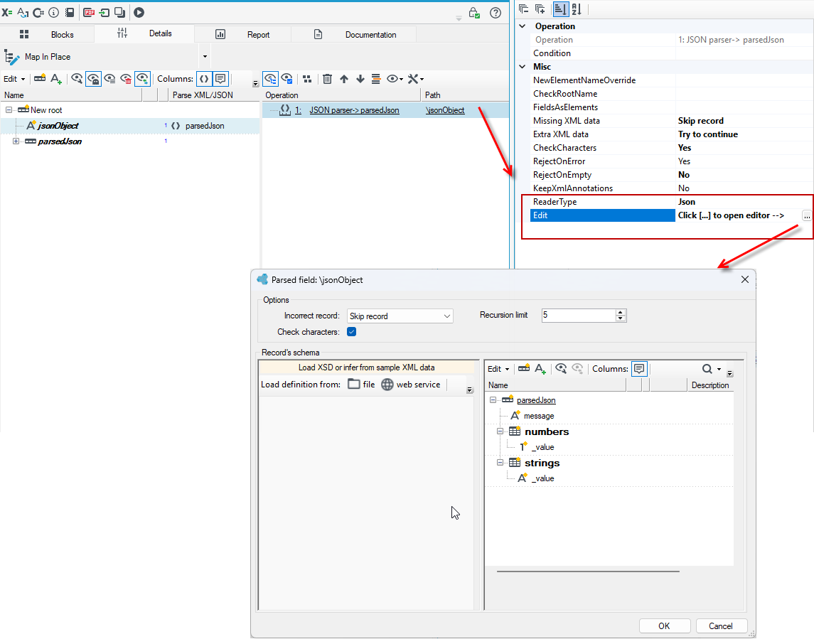Click the add record icon in main toolbar

point(40,79)
